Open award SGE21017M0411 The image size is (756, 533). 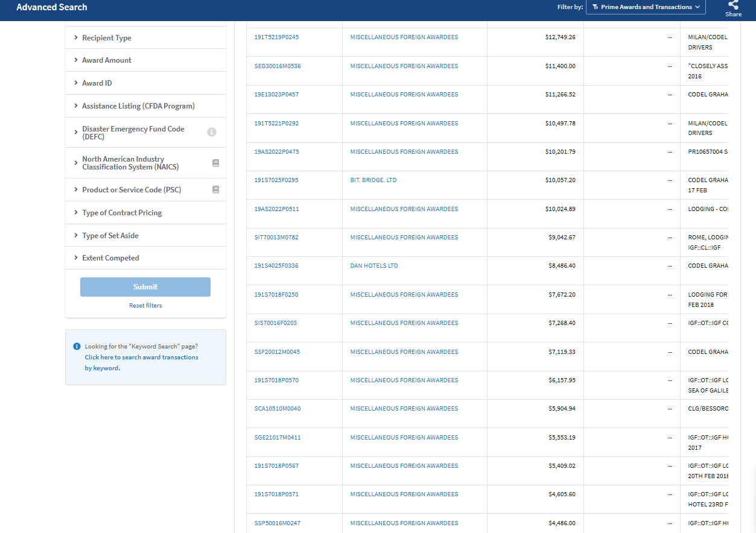277,438
